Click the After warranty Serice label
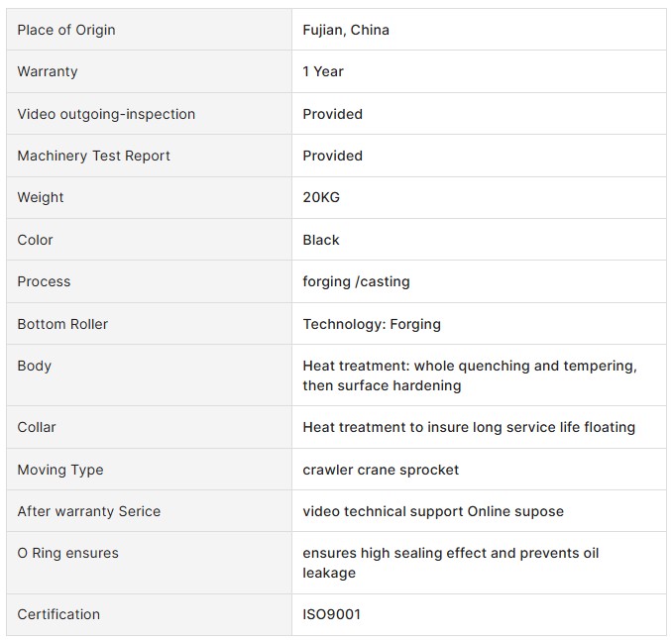The height and width of the screenshot is (640, 672). (x=89, y=511)
